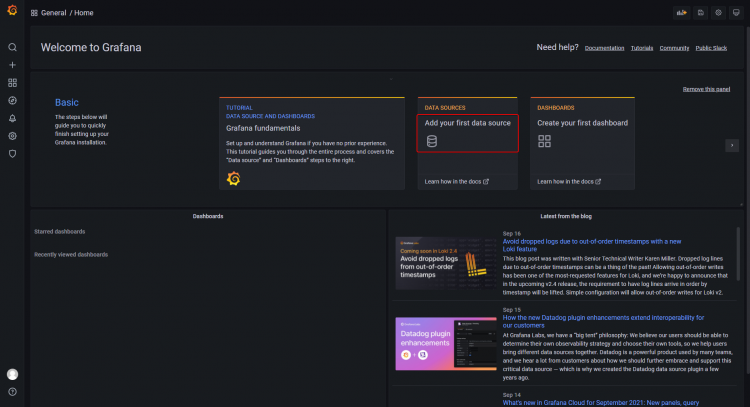
Task: Click the Latest from the blog panel title
Action: pos(566,216)
